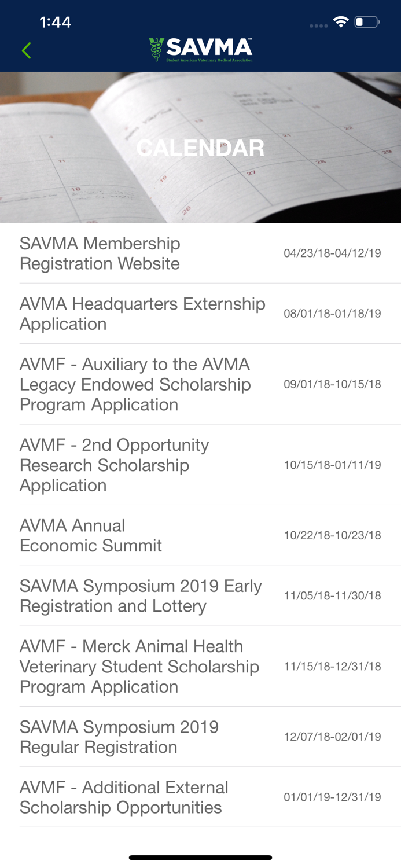This screenshot has width=401, height=868.
Task: Tap the CALENDAR banner image
Action: 200,148
